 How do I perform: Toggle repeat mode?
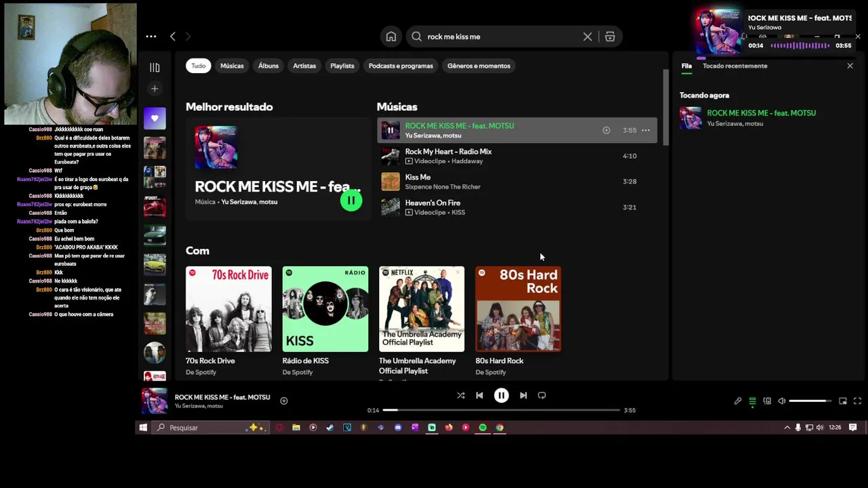point(542,395)
